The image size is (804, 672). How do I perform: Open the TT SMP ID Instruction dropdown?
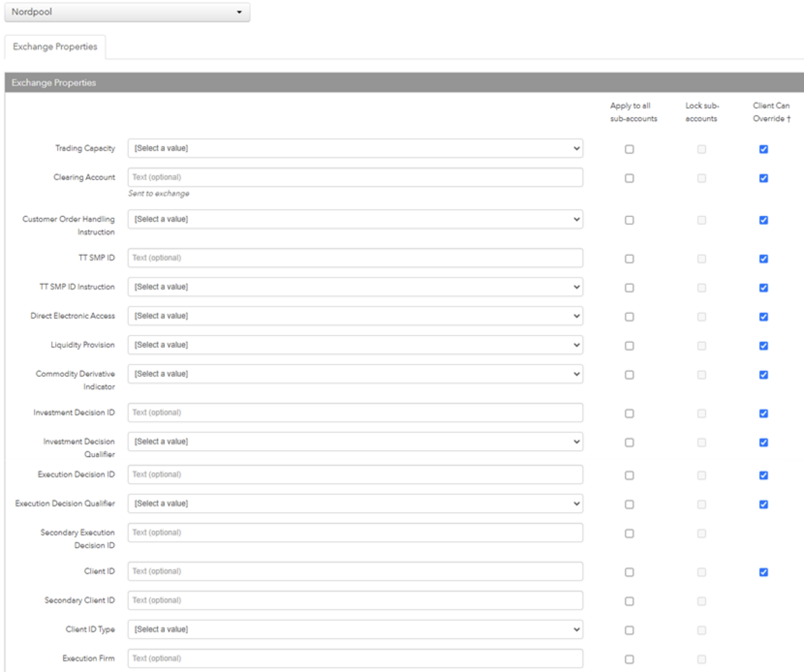coord(355,287)
